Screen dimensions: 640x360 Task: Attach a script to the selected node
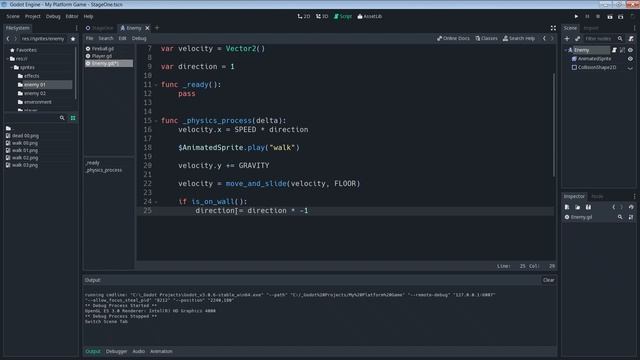(631, 39)
